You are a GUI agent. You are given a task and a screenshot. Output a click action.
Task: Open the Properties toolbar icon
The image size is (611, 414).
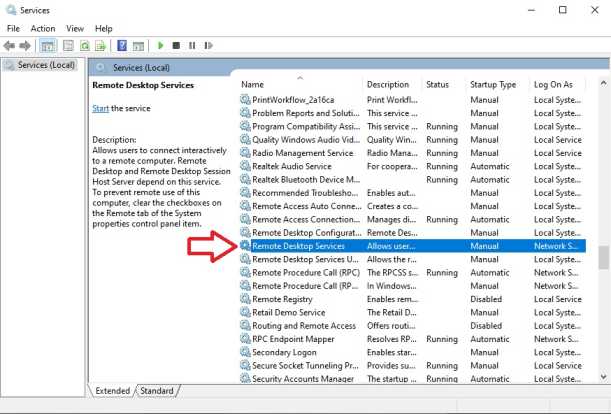(68, 46)
